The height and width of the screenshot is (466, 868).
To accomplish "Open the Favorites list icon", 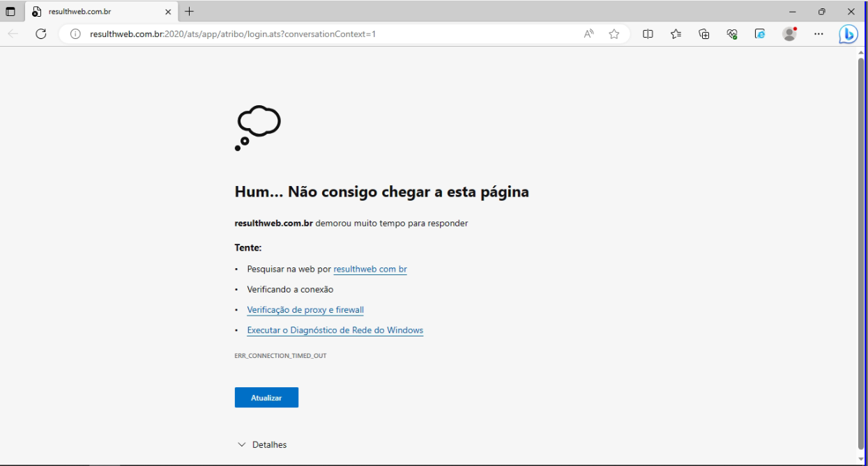I will tap(676, 33).
